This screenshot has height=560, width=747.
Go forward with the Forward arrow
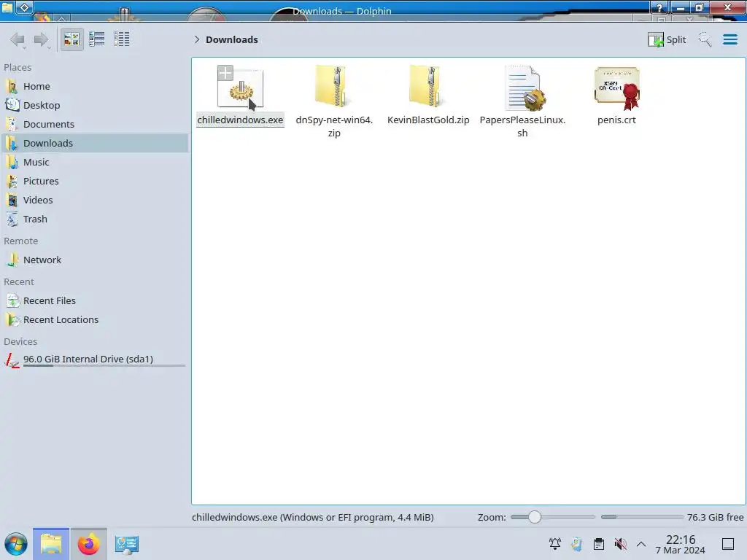pyautogui.click(x=42, y=39)
